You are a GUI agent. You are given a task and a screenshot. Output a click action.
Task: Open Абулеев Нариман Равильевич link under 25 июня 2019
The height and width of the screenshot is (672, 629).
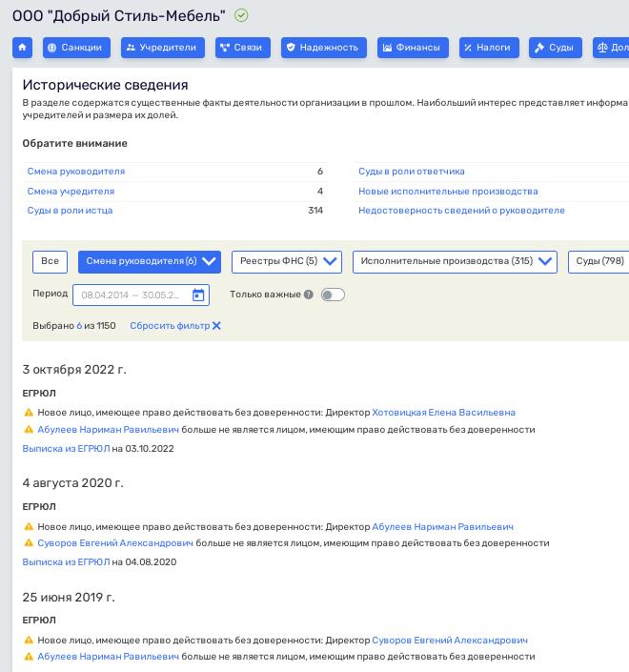pos(108,657)
